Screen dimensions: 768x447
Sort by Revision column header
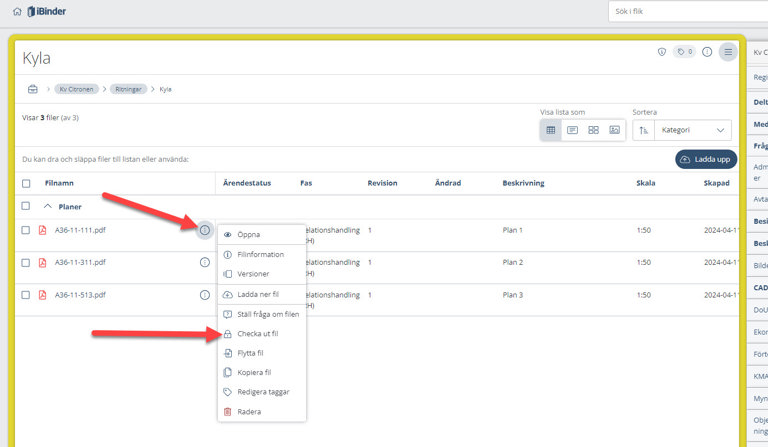383,183
